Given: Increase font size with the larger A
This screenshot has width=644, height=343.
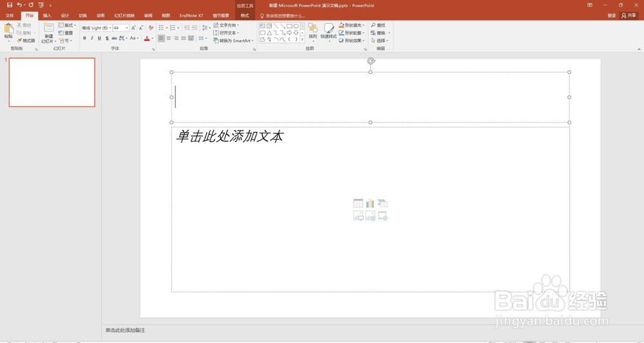Looking at the screenshot, I should [133, 28].
